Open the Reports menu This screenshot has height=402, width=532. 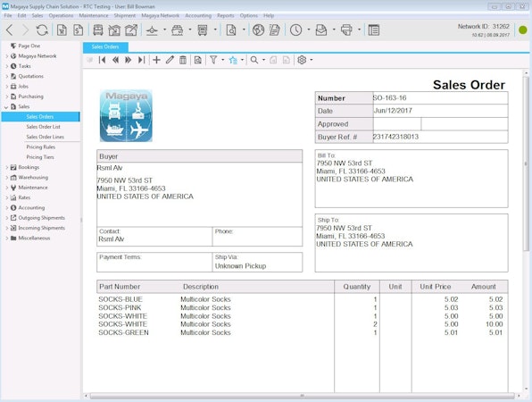click(226, 15)
